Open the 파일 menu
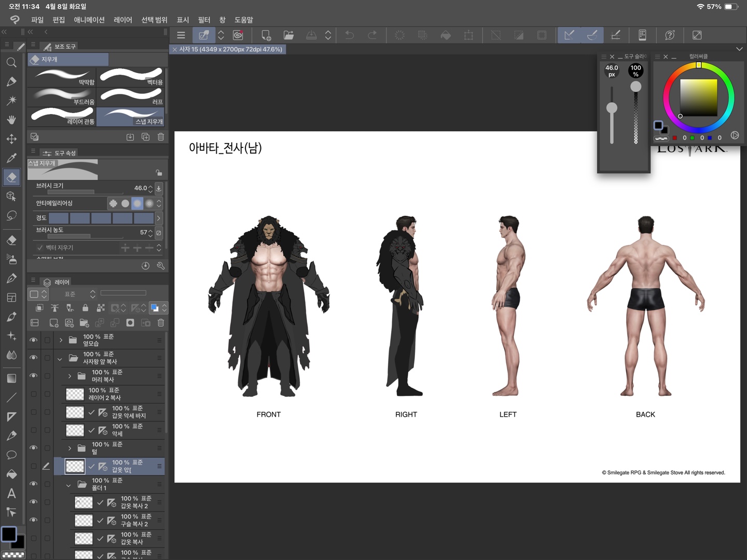Image resolution: width=747 pixels, height=560 pixels. [37, 20]
